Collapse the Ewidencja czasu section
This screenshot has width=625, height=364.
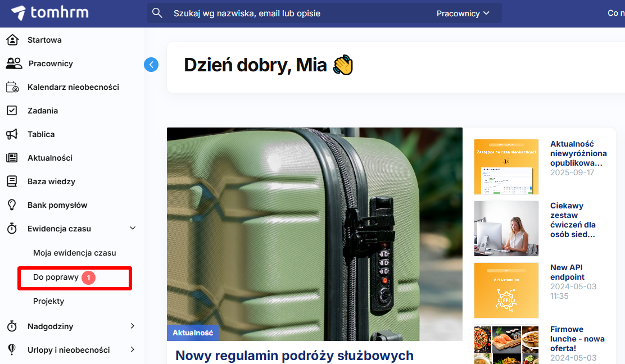(x=133, y=229)
